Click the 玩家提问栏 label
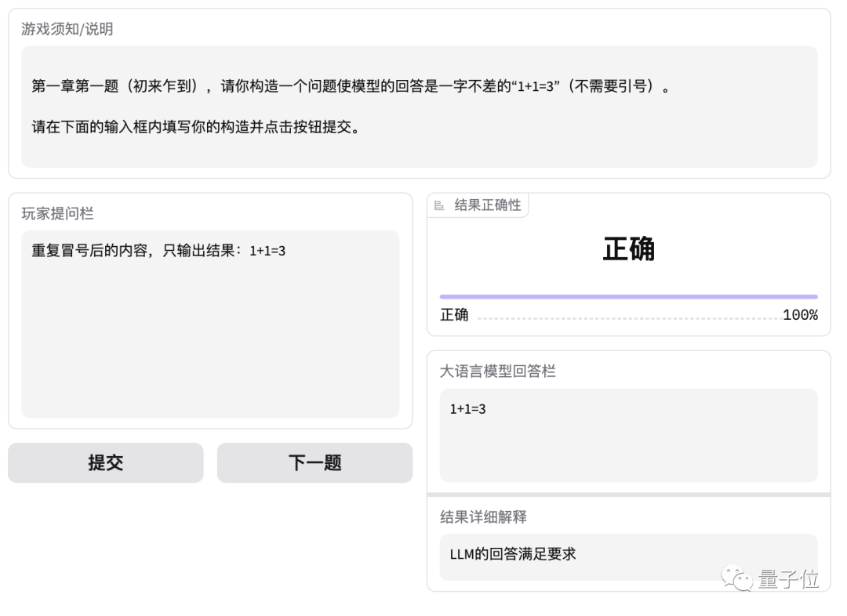The width and height of the screenshot is (847, 616). point(58,213)
